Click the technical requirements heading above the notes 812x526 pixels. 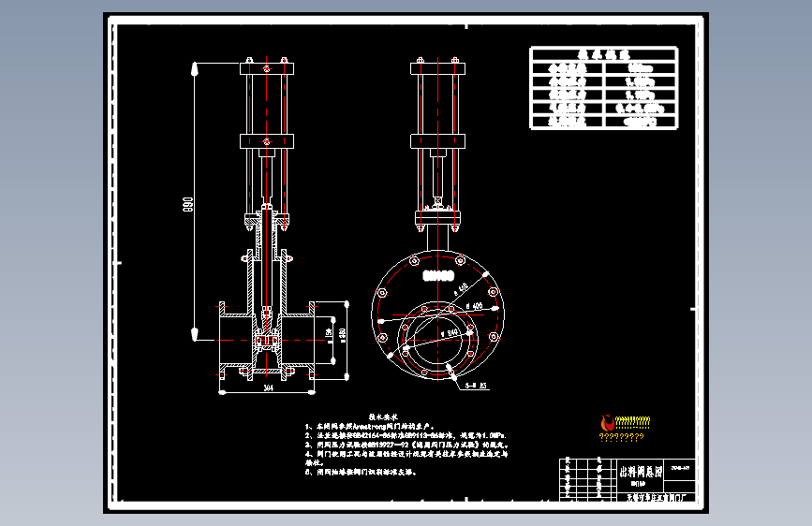click(383, 416)
